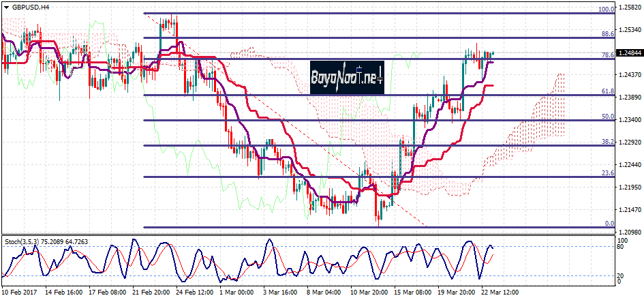Open the BoyaNaat.net watermark link
Image resolution: width=644 pixels, height=300 pixels.
(x=348, y=77)
